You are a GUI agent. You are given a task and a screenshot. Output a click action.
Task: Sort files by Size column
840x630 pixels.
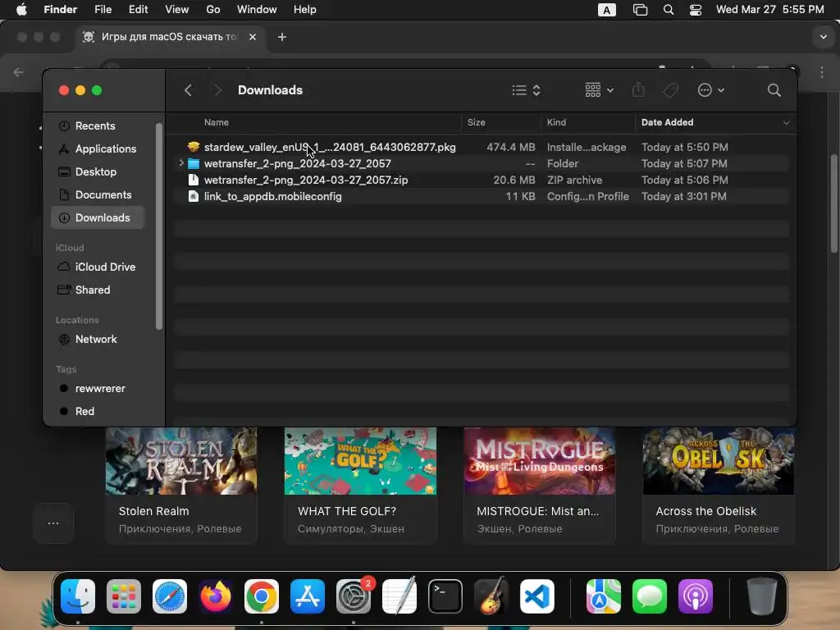[477, 122]
